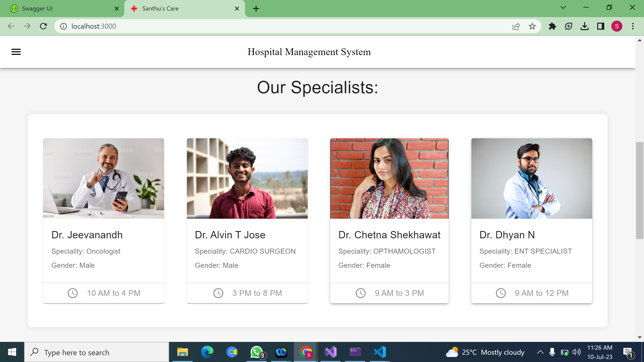Toggle the browser side panel icon
This screenshot has width=644, height=362.
pos(601,26)
